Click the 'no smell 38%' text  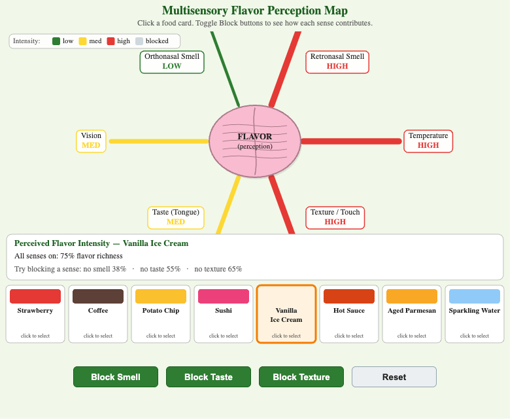point(105,269)
